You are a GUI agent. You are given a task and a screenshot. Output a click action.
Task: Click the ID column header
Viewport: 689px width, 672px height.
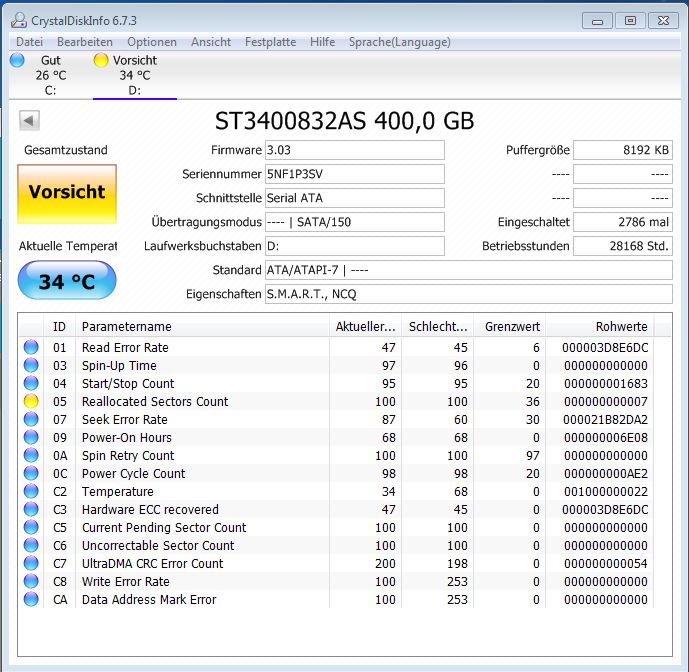click(x=59, y=326)
